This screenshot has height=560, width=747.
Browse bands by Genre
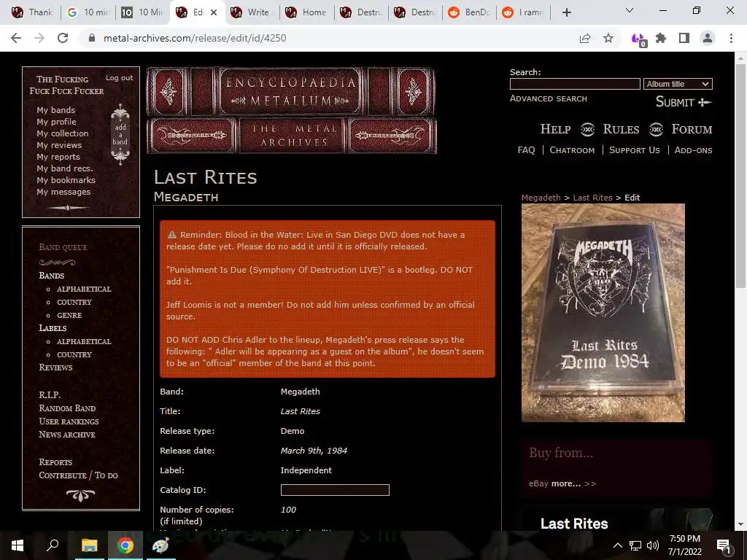pos(69,315)
